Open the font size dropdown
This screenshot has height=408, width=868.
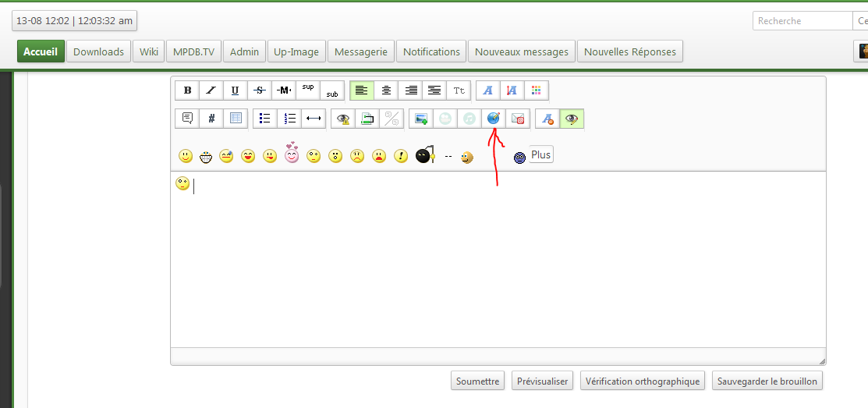pyautogui.click(x=459, y=90)
